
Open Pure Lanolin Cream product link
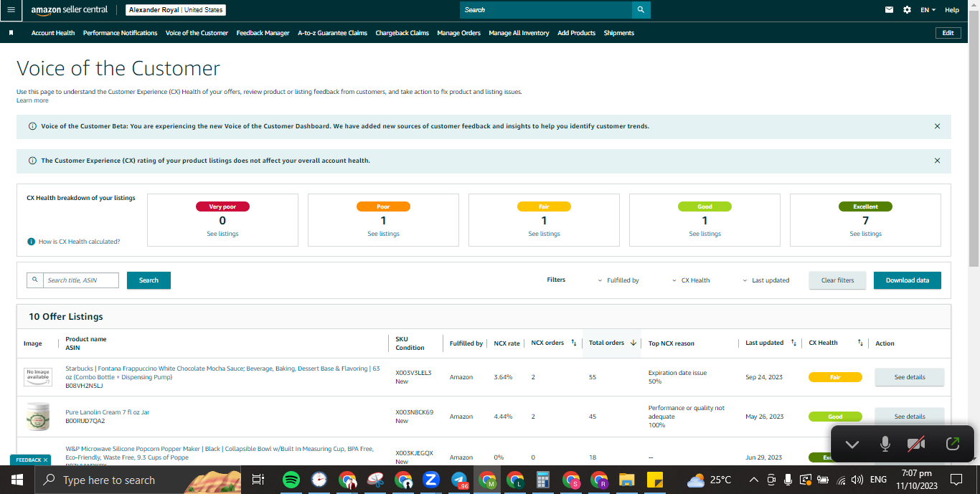(108, 412)
